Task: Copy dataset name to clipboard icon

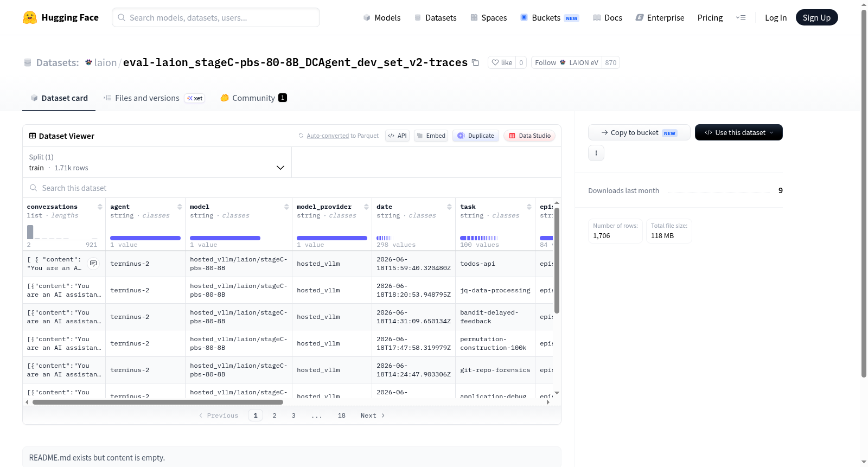Action: [x=475, y=62]
